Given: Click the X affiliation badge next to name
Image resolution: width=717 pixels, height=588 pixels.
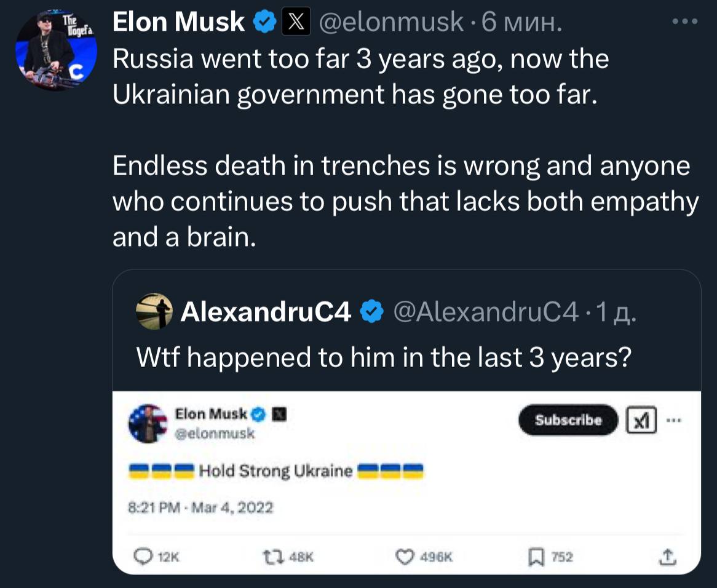Looking at the screenshot, I should click(x=295, y=23).
